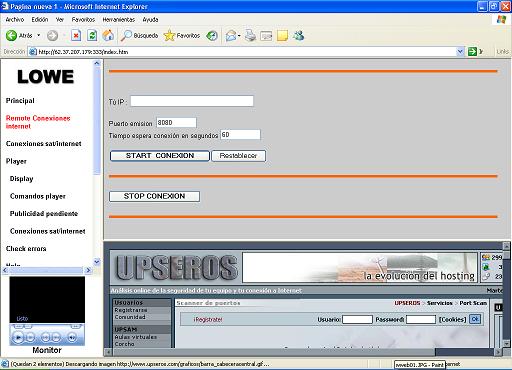The image size is (512, 370).
Task: Click the UPSEROS logo banner
Action: (x=176, y=268)
